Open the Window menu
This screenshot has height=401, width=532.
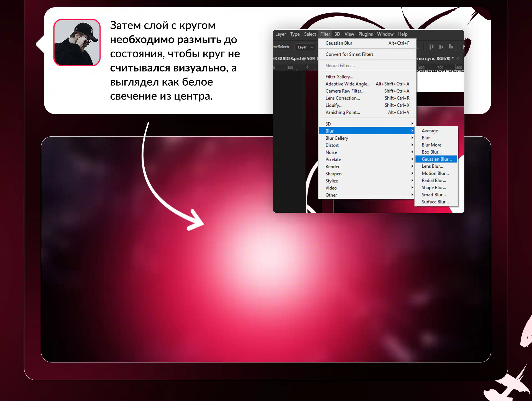(385, 34)
